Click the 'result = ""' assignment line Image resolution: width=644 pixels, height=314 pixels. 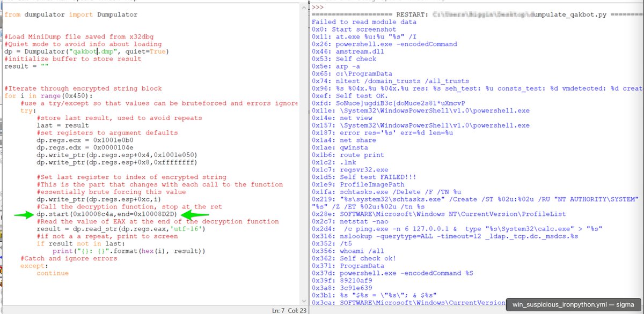pos(26,66)
